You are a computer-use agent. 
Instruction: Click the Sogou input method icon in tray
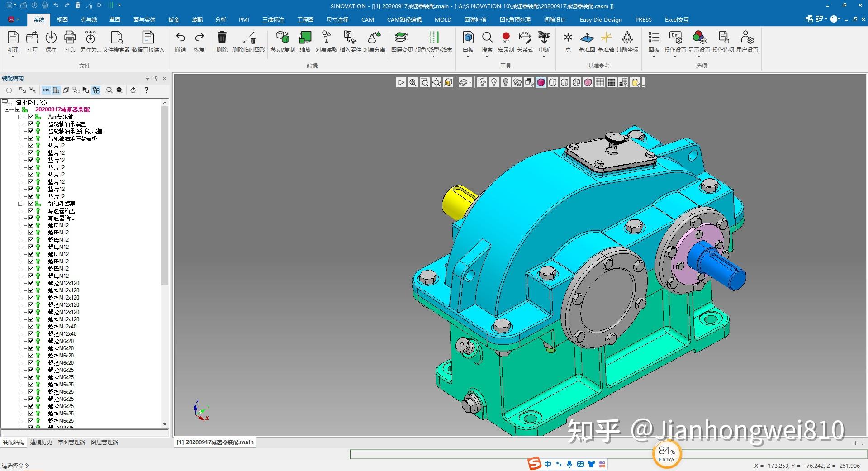[x=534, y=464]
